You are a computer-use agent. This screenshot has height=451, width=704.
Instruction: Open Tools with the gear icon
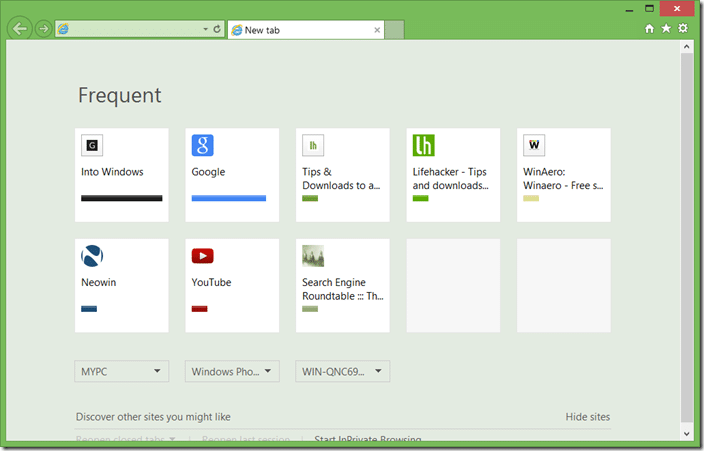tap(683, 28)
